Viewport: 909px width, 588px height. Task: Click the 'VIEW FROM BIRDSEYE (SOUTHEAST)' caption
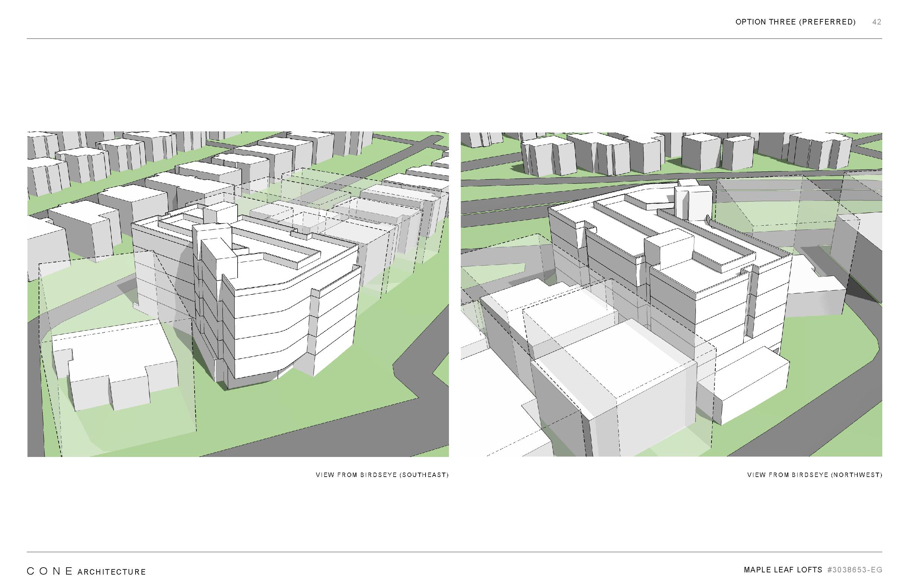pos(382,475)
